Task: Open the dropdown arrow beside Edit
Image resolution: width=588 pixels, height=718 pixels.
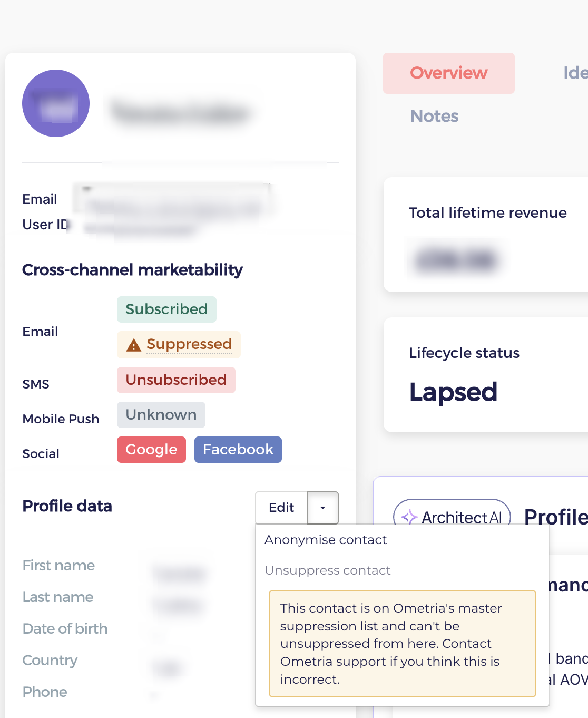Action: [322, 508]
